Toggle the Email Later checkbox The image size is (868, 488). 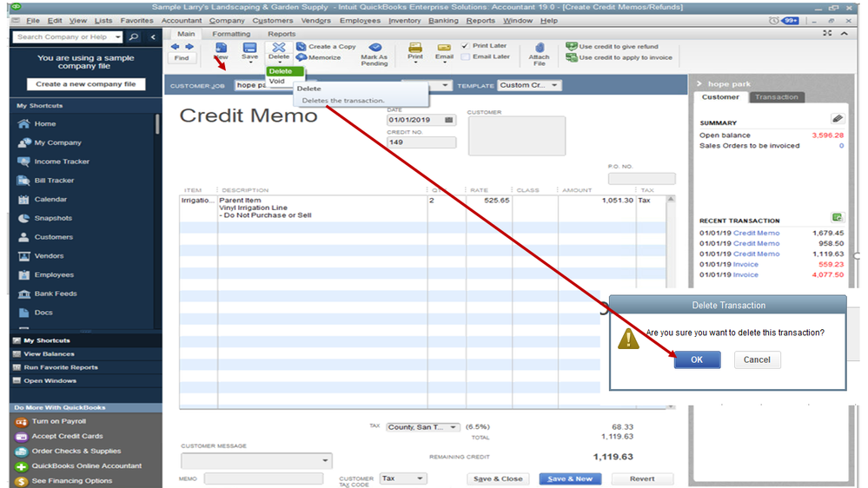465,56
